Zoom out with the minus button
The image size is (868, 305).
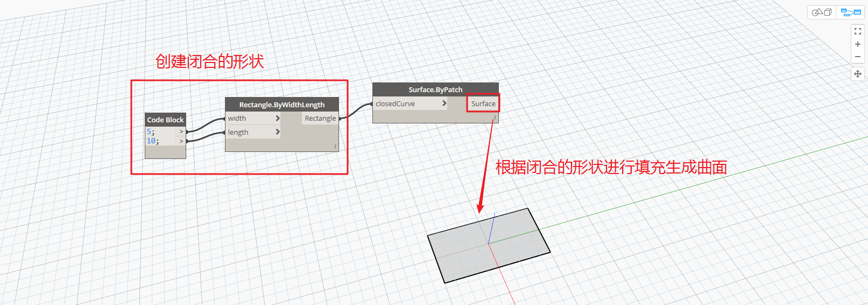pos(858,57)
